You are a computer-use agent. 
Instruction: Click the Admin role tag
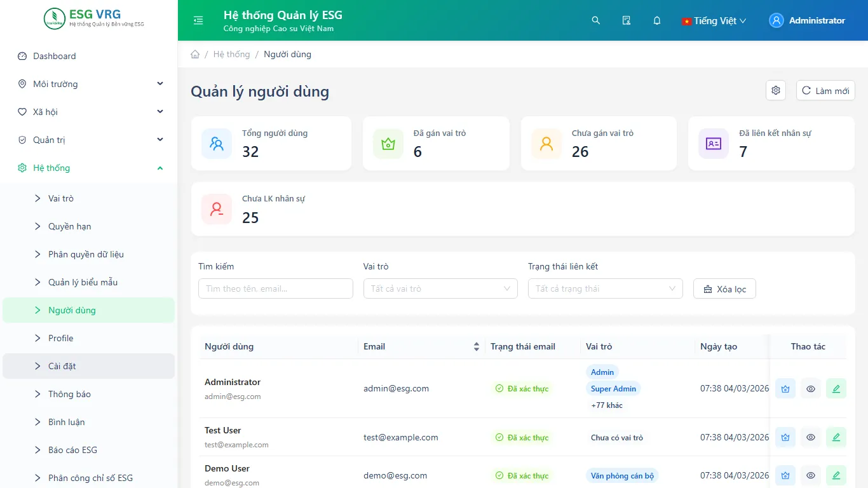602,372
